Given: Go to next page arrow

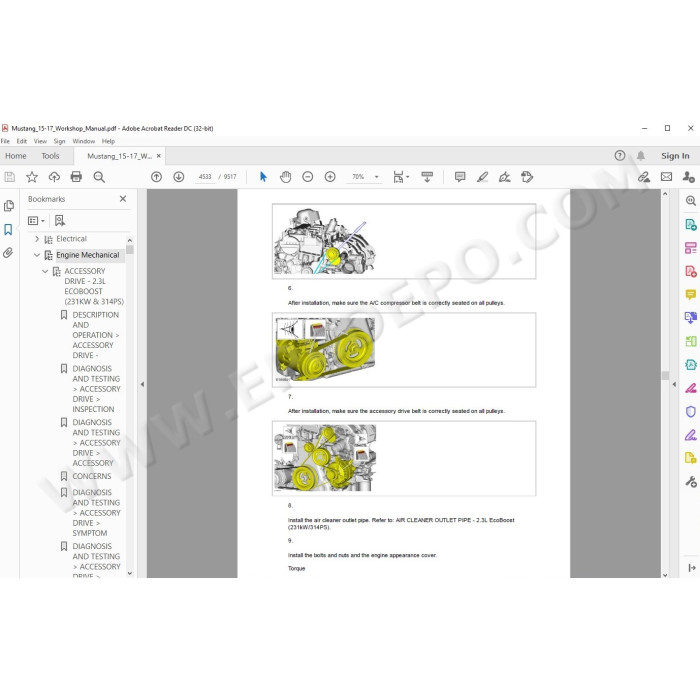Looking at the screenshot, I should pyautogui.click(x=179, y=177).
